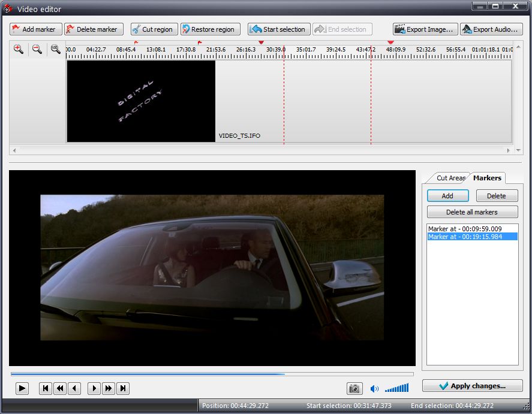Click the speaker icon to mute audio

(375, 388)
